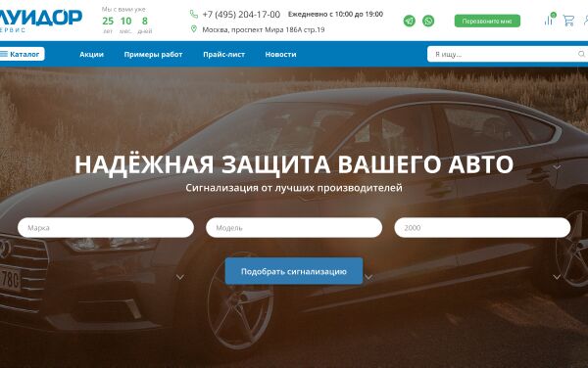Viewport: 588px width, 368px height.
Task: Open the year dropdown showing 2000
Action: (x=482, y=228)
